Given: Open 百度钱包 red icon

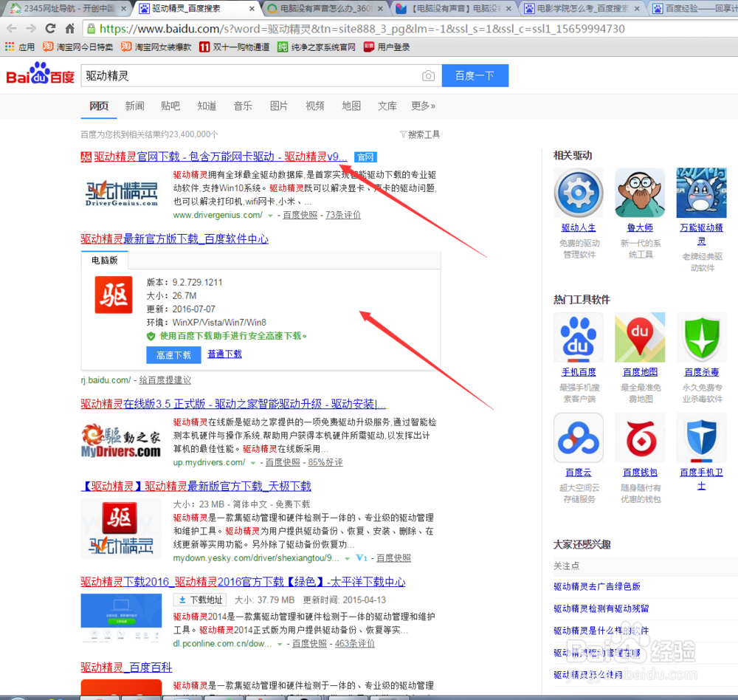Looking at the screenshot, I should [x=640, y=438].
